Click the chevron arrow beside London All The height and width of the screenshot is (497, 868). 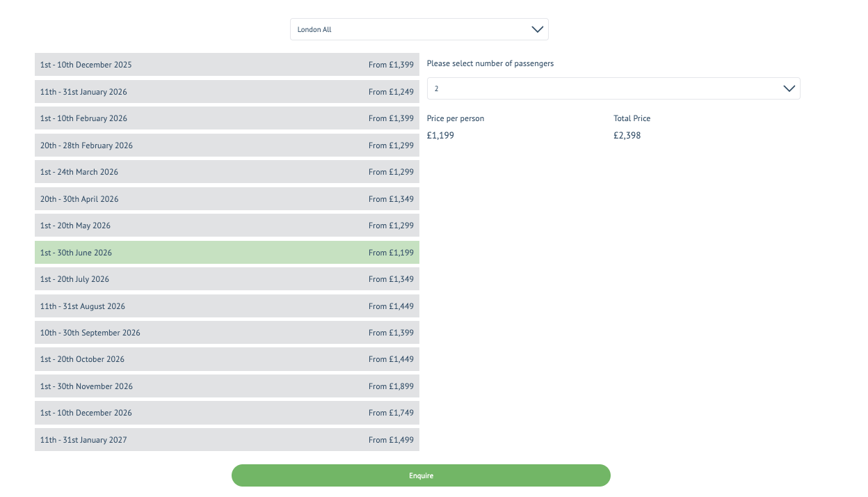537,29
